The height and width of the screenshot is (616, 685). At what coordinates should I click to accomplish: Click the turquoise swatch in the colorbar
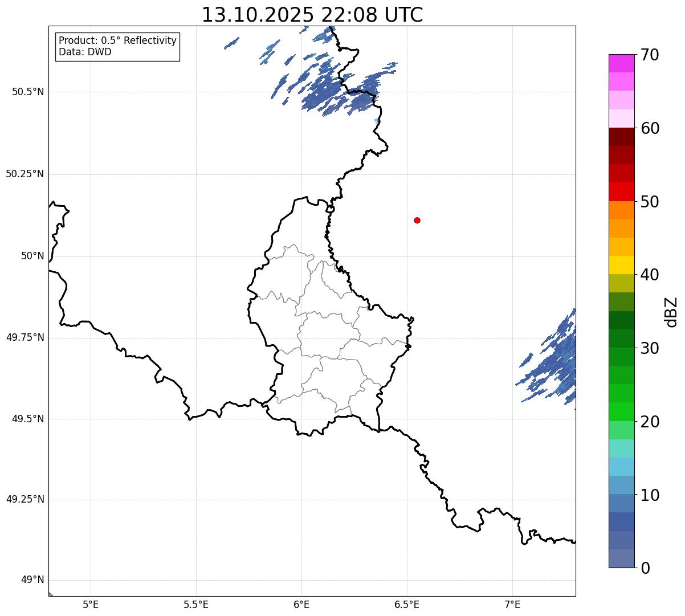coord(621,448)
